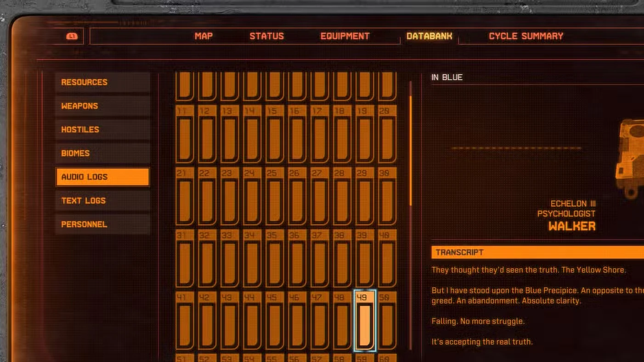Pick audio log slot 30

(x=387, y=196)
